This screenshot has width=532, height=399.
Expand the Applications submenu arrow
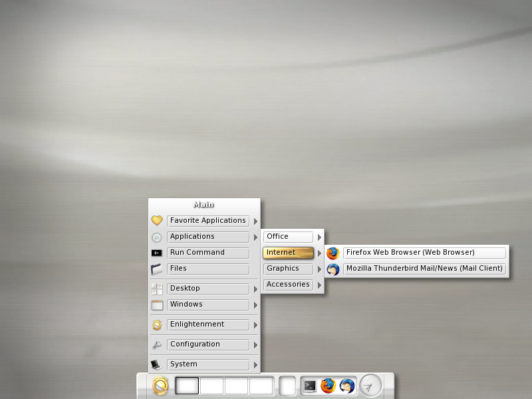coord(255,237)
